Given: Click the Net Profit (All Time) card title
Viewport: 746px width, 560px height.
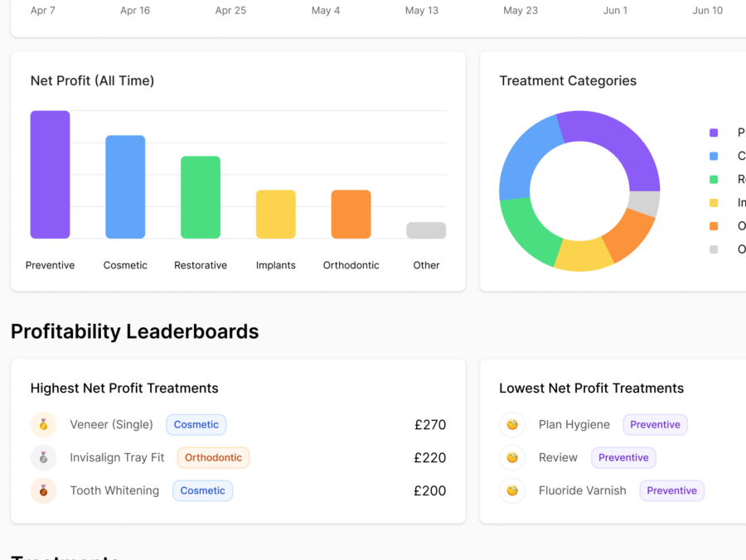Looking at the screenshot, I should [x=92, y=81].
